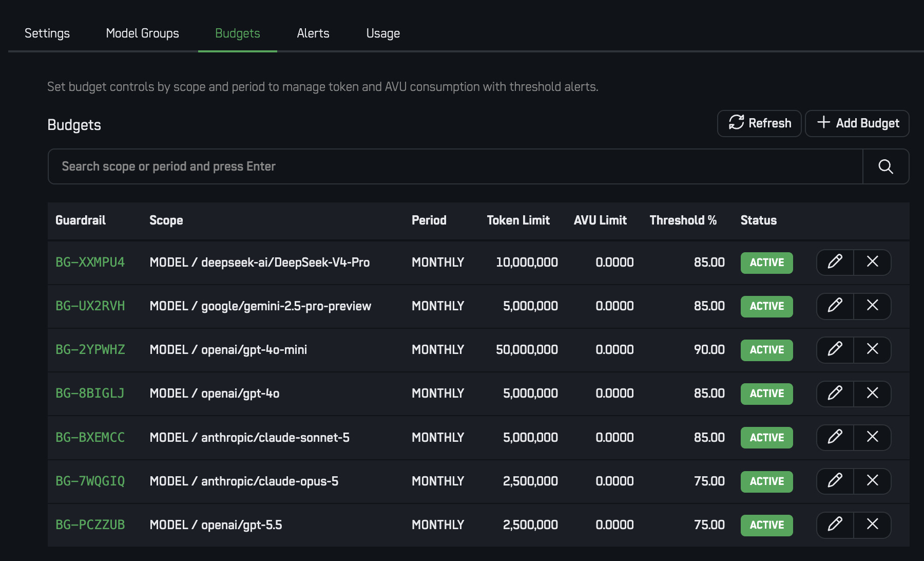Click scope 'MODEL / google/gemini-2.5-pro-preview'
The image size is (924, 561).
[260, 306]
